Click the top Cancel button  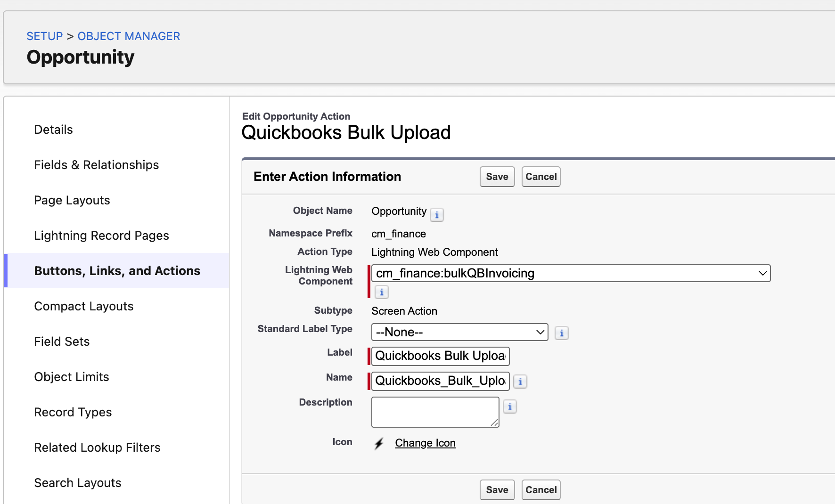point(541,177)
